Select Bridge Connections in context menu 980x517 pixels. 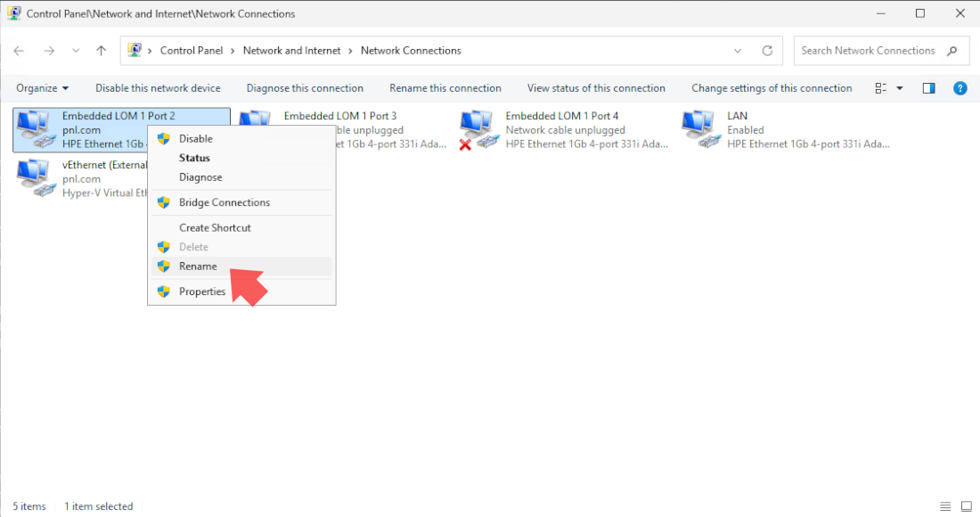(224, 202)
